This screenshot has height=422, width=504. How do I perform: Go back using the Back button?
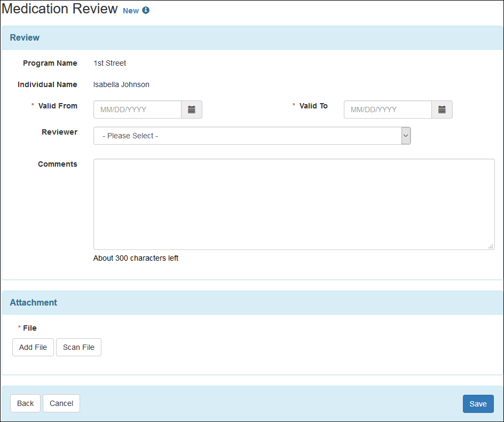pyautogui.click(x=25, y=403)
